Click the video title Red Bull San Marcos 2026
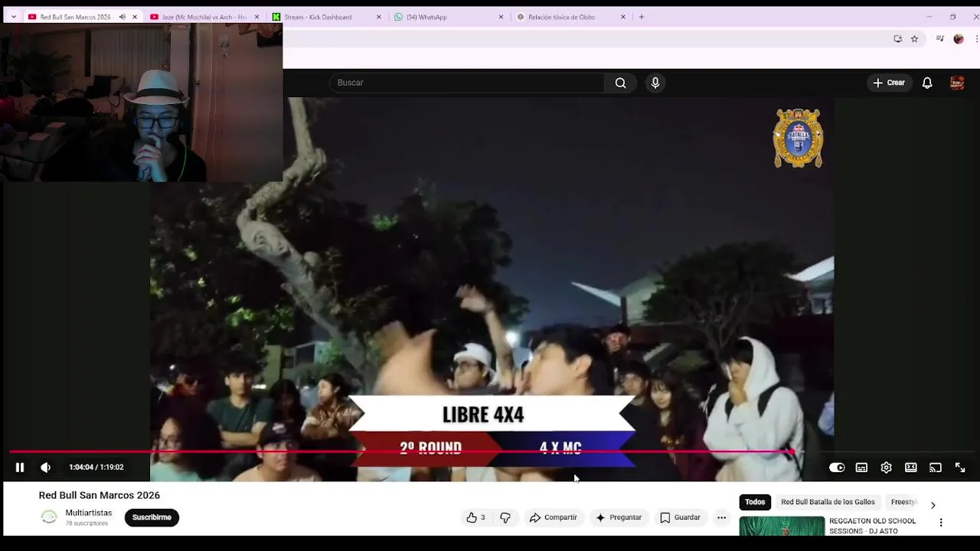This screenshot has height=551, width=980. coord(100,495)
